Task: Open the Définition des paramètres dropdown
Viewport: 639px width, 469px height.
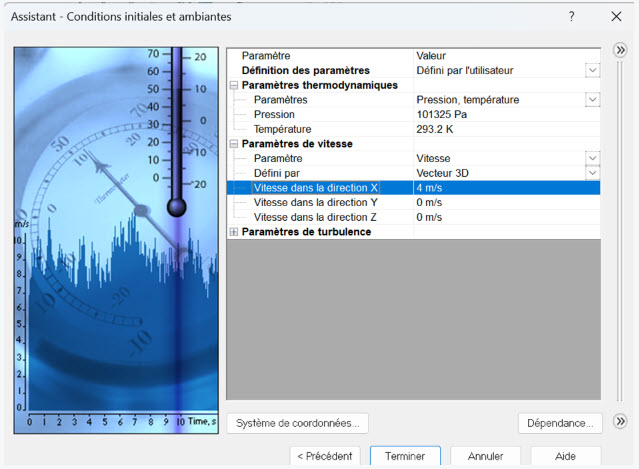Action: (x=592, y=71)
